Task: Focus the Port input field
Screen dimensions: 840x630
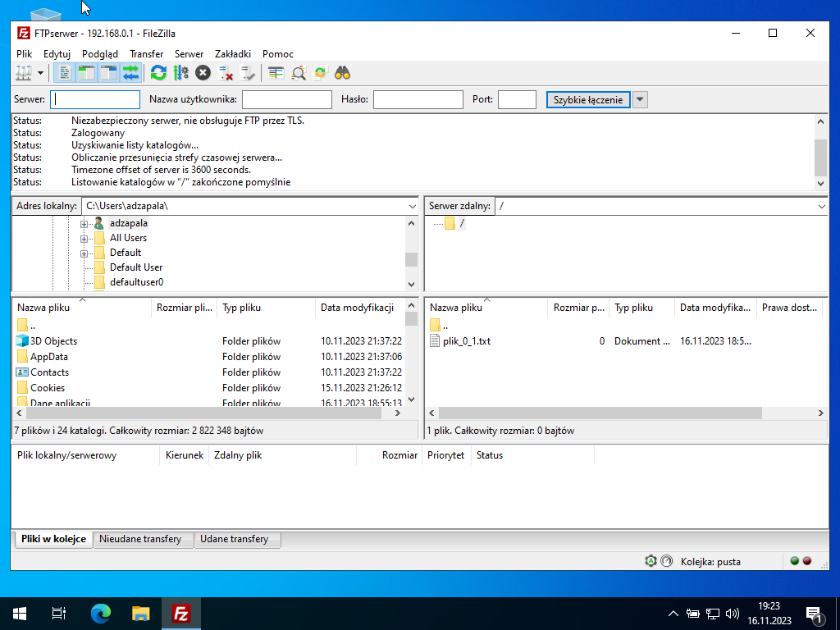Action: (517, 99)
